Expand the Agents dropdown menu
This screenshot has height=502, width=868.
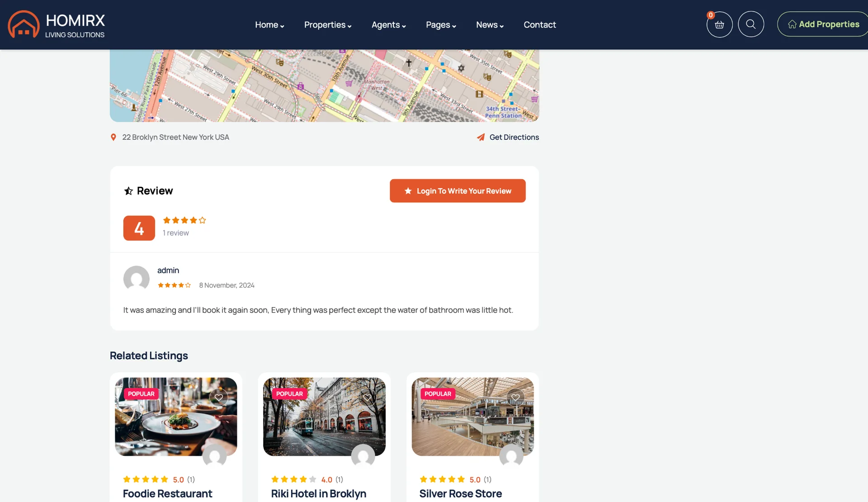click(388, 25)
